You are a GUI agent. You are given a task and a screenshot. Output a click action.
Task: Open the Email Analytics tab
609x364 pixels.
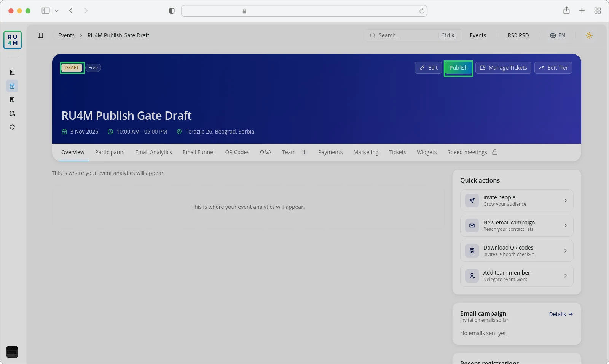pyautogui.click(x=153, y=152)
